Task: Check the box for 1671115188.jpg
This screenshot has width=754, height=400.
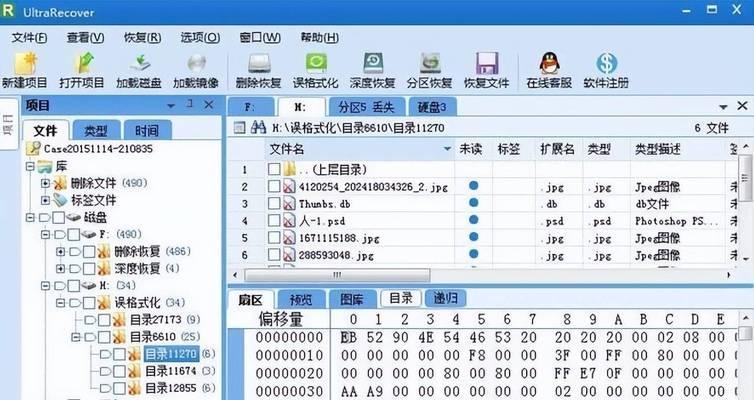Action: pyautogui.click(x=274, y=237)
